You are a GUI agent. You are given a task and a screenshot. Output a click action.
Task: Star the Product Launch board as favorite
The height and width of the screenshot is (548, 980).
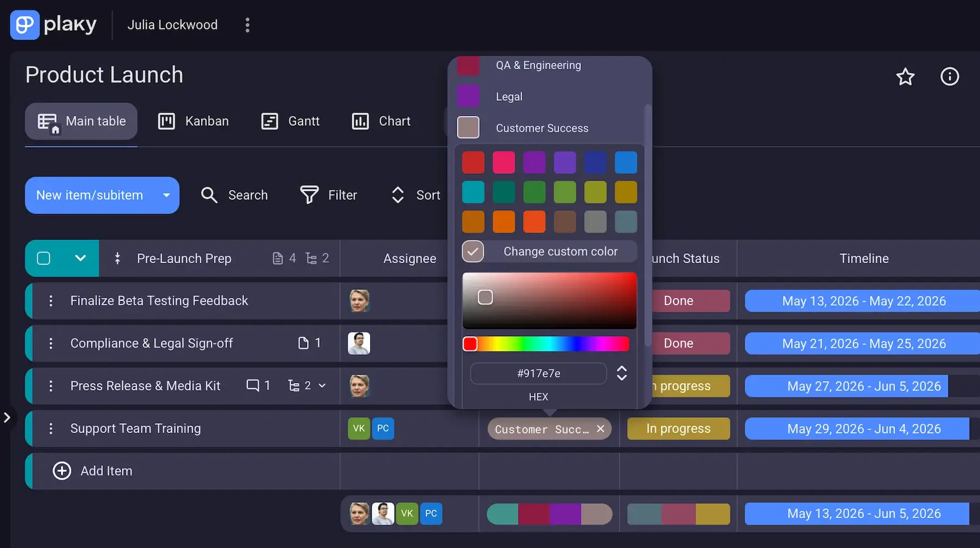pos(905,76)
